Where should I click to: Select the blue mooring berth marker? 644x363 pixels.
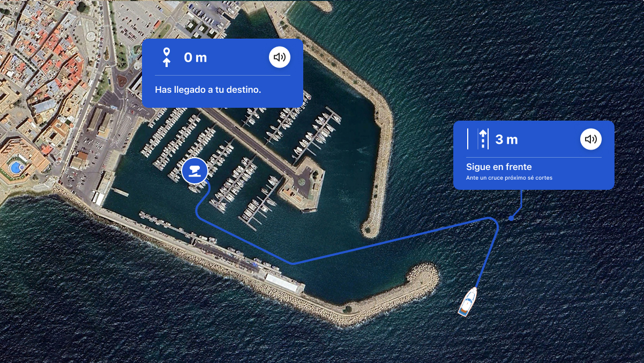(194, 171)
